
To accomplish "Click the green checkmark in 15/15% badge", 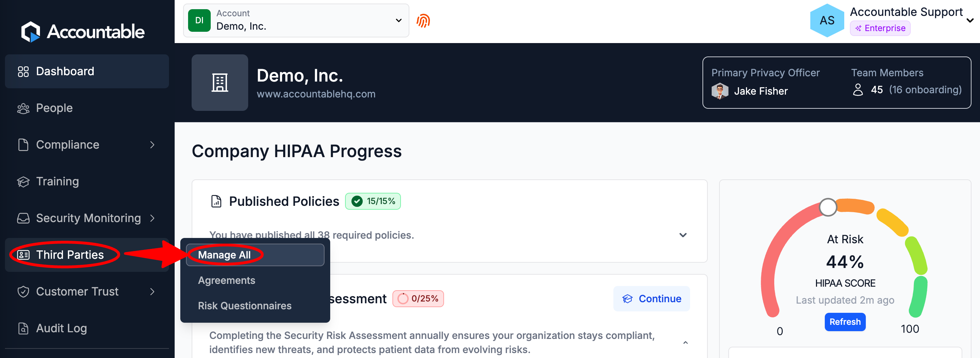I will pos(357,201).
